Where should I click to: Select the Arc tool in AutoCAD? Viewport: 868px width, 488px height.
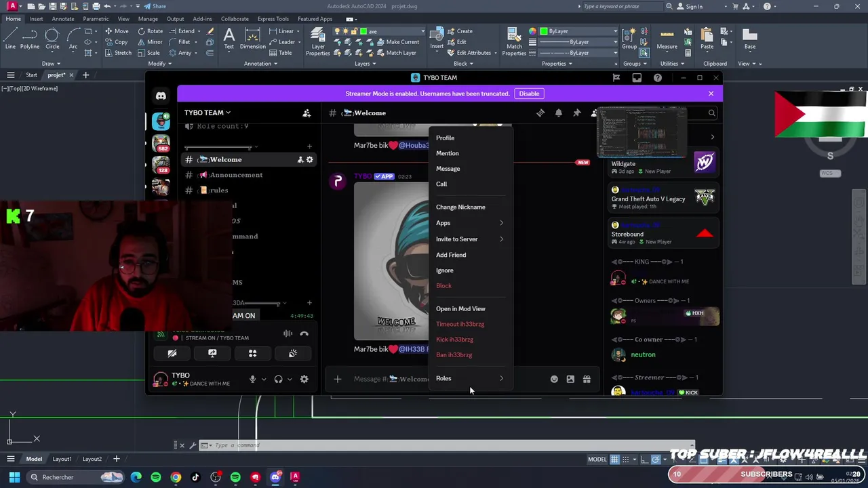tap(73, 39)
